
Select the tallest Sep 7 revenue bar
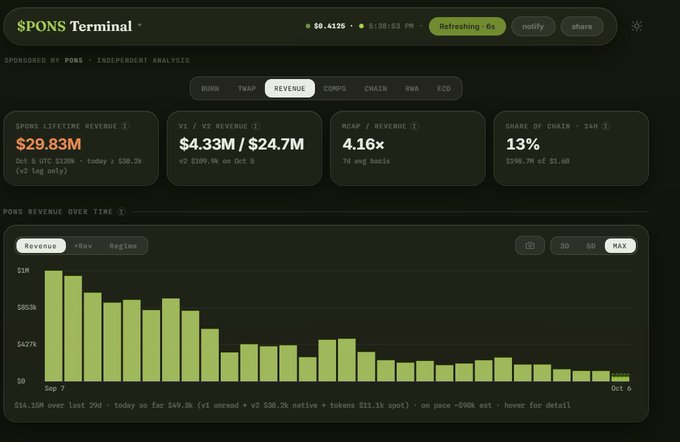tap(54, 326)
